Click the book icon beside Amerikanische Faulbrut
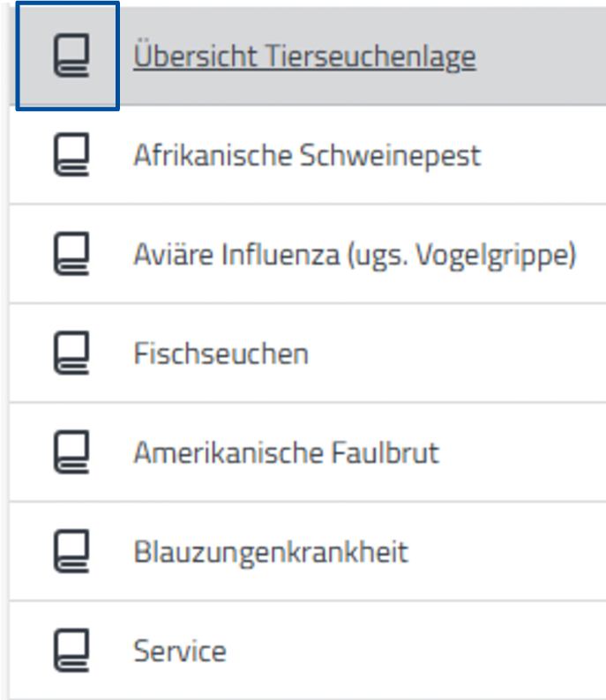This screenshot has height=700, width=606. [71, 453]
